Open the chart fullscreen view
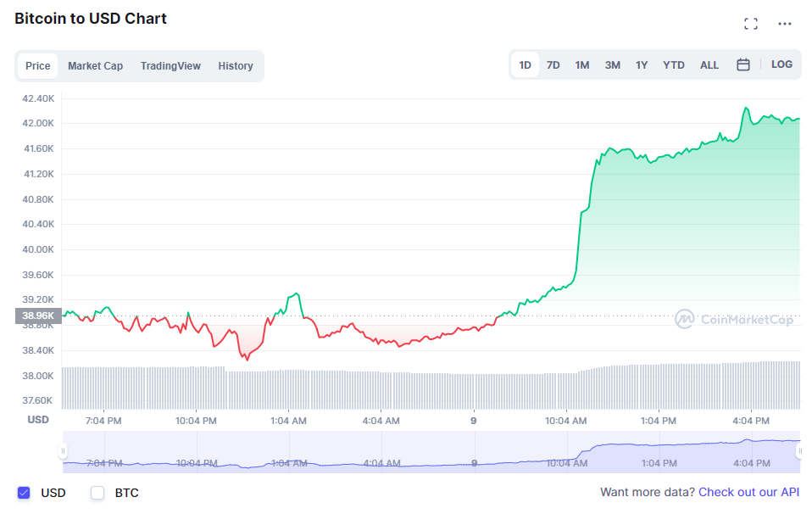This screenshot has width=812, height=525. coord(751,23)
